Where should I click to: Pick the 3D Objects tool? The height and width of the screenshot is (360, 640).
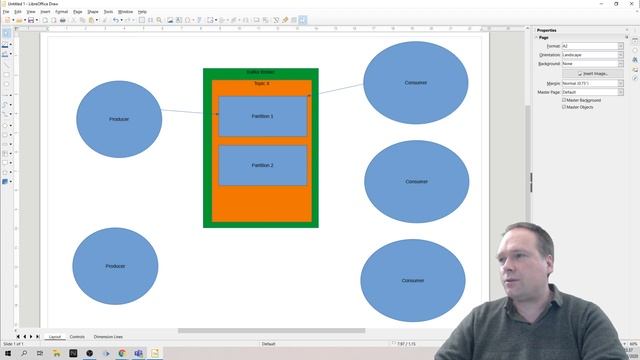5,182
